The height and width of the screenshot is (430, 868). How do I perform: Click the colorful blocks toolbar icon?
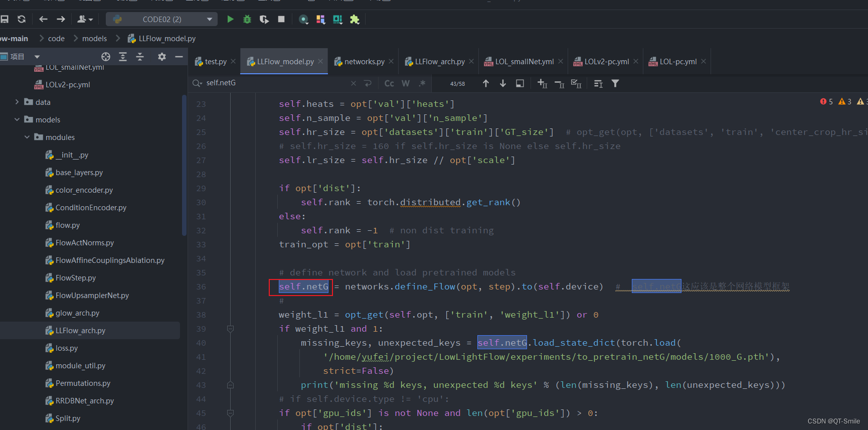pyautogui.click(x=321, y=19)
